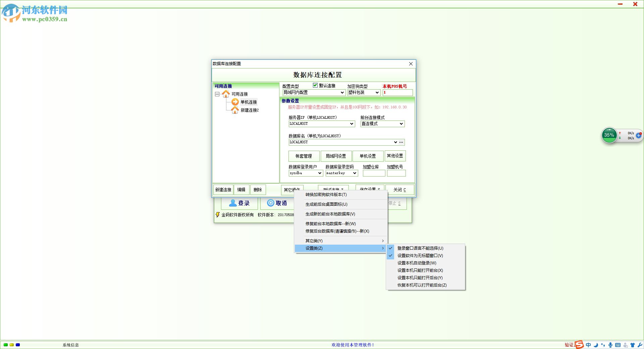Open the soft keyboard icon in tray
Image resolution: width=644 pixels, height=349 pixels.
coord(618,345)
